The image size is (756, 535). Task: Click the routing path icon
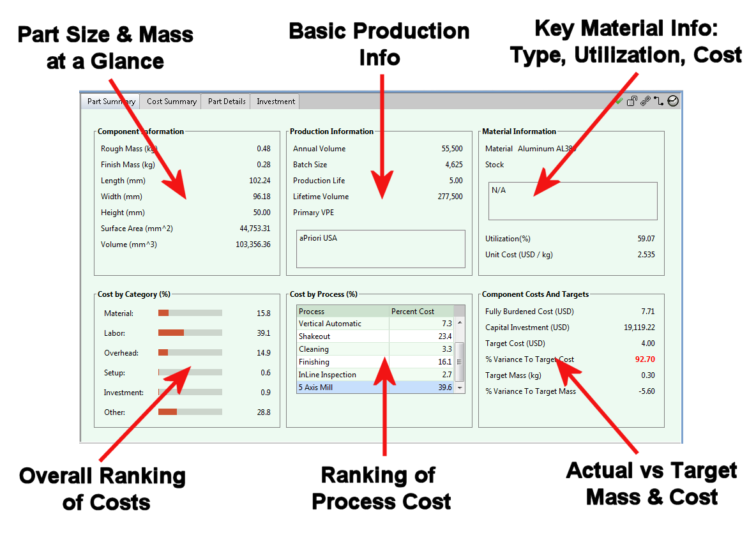(x=659, y=101)
